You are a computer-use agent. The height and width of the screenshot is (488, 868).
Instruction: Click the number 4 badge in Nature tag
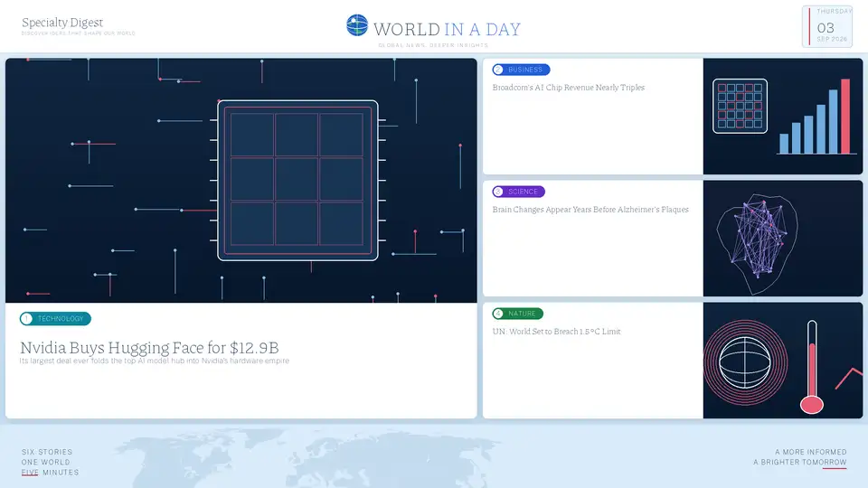[x=498, y=314]
